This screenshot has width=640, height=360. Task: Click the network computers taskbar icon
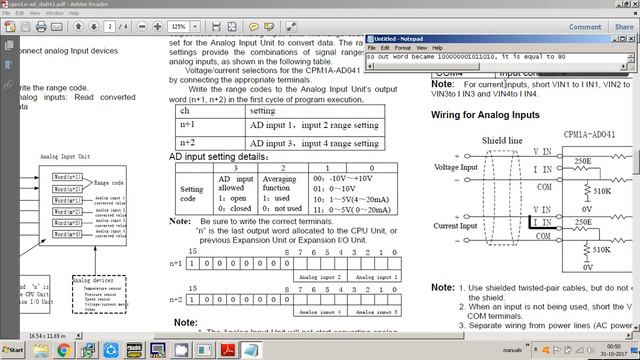click(x=87, y=350)
